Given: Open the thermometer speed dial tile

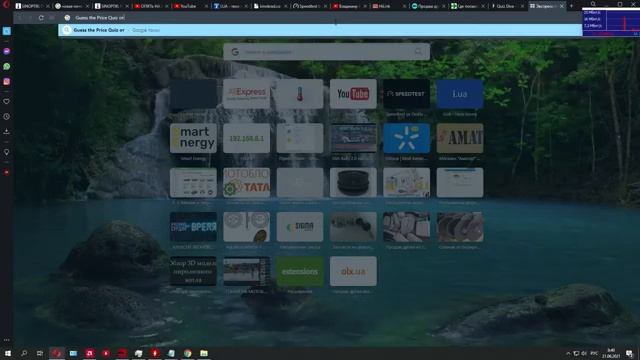Looking at the screenshot, I should click(300, 94).
